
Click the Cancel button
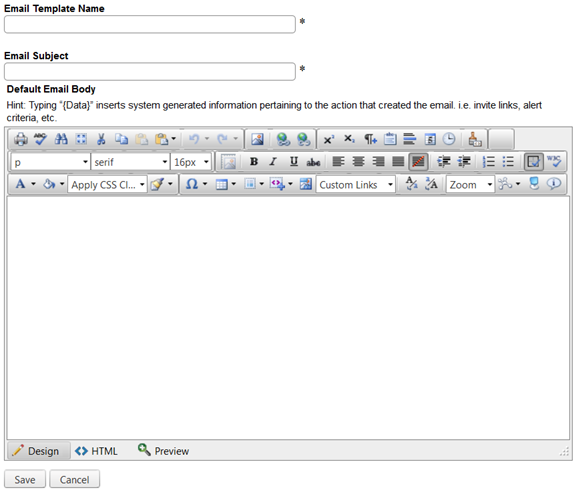[x=74, y=479]
